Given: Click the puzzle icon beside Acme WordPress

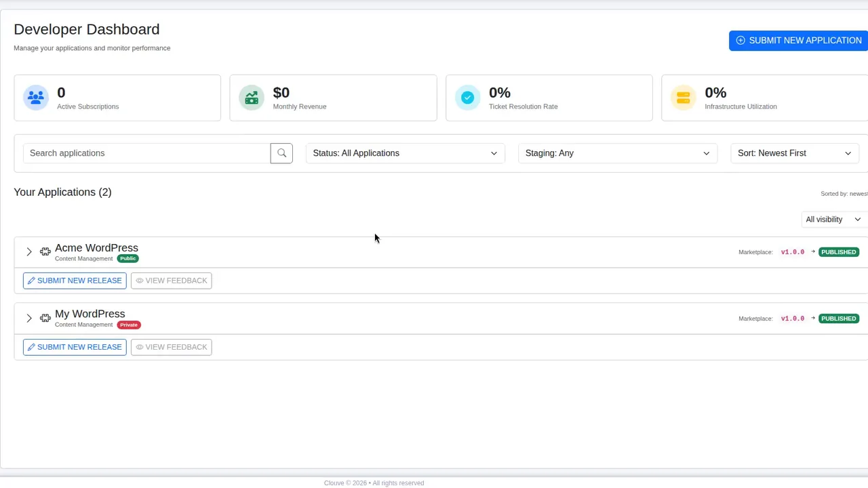Looking at the screenshot, I should tap(45, 252).
